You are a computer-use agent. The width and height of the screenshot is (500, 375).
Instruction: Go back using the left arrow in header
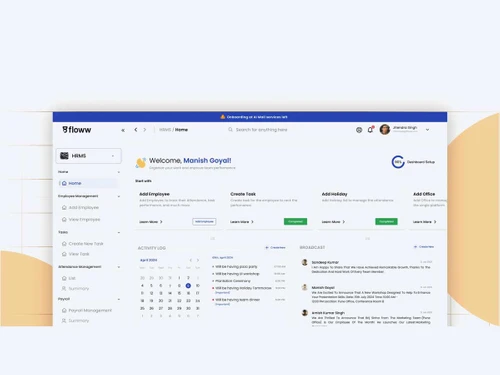click(136, 130)
